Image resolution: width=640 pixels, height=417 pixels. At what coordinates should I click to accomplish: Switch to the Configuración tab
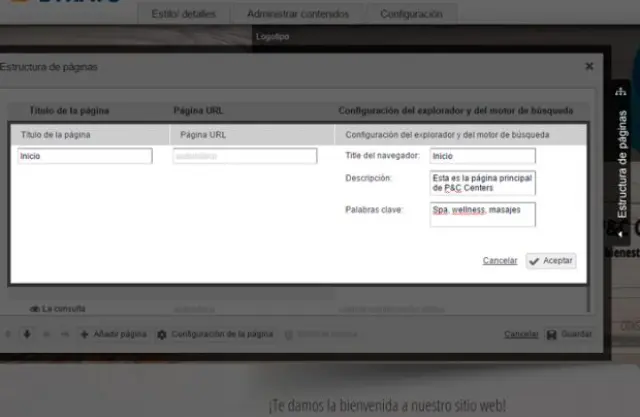click(411, 15)
